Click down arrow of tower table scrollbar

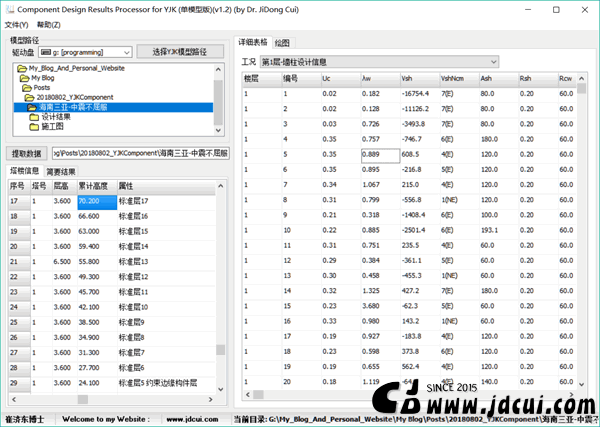coord(220,389)
